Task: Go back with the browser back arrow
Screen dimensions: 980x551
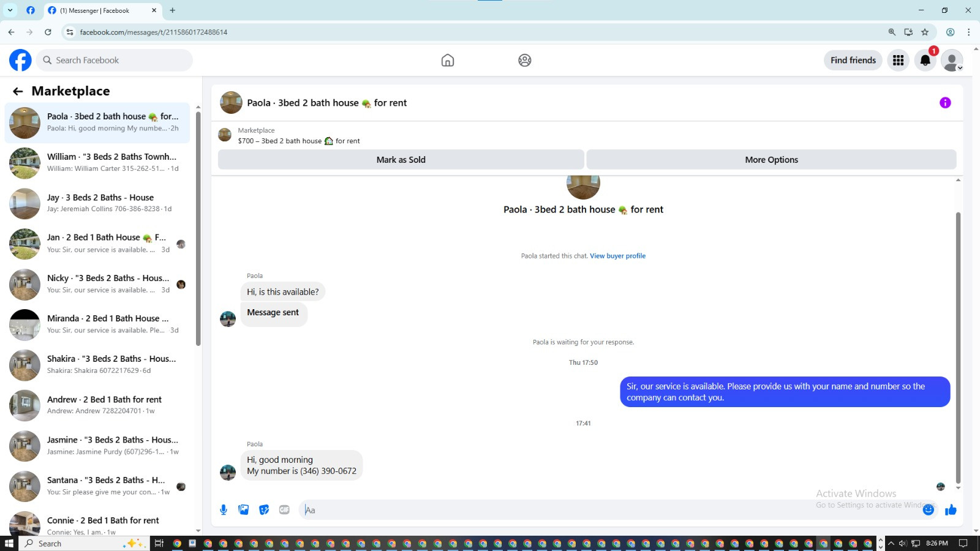Action: (x=12, y=32)
